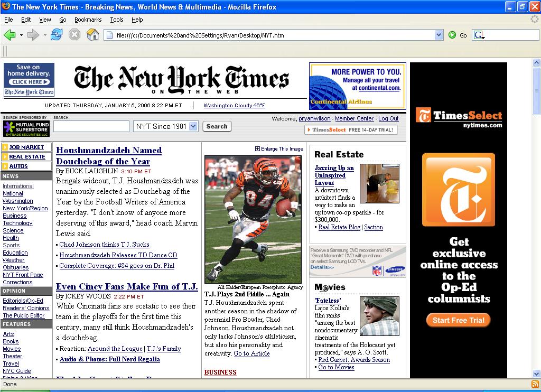This screenshot has height=392, width=541.
Task: Click TimesSelect Free 14-Day Trial button
Action: pyautogui.click(x=351, y=130)
